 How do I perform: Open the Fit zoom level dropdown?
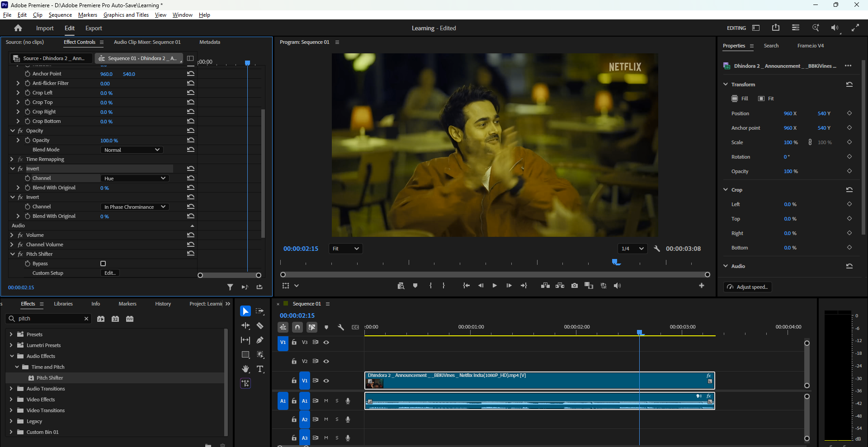click(x=345, y=249)
